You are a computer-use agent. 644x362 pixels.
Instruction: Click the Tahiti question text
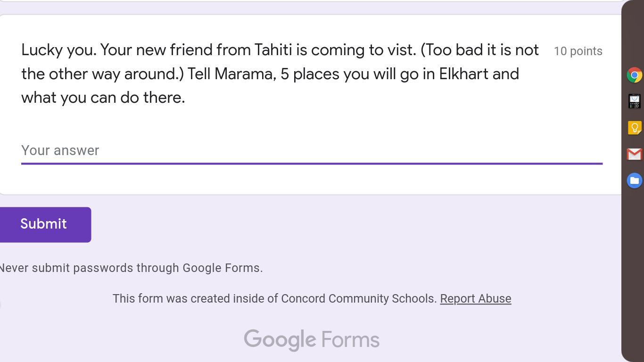coord(280,74)
